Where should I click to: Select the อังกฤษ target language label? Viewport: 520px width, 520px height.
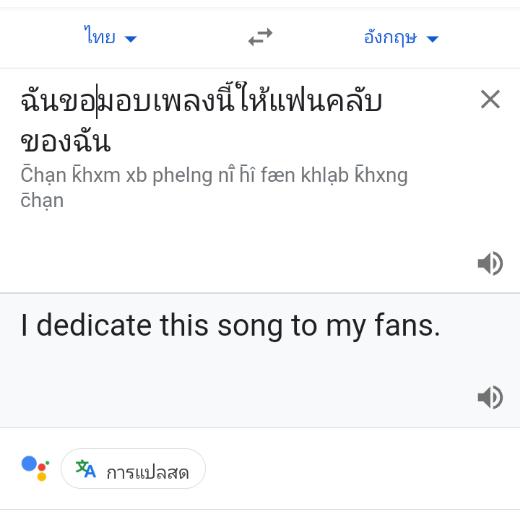(390, 37)
